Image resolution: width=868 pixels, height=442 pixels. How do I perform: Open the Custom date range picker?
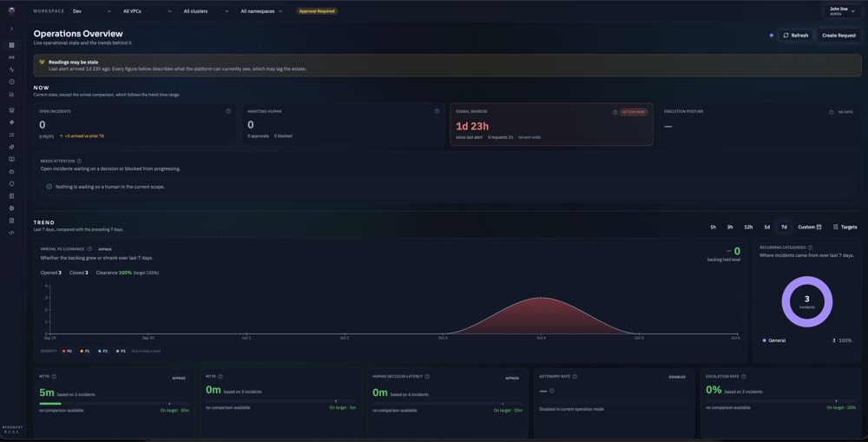809,228
